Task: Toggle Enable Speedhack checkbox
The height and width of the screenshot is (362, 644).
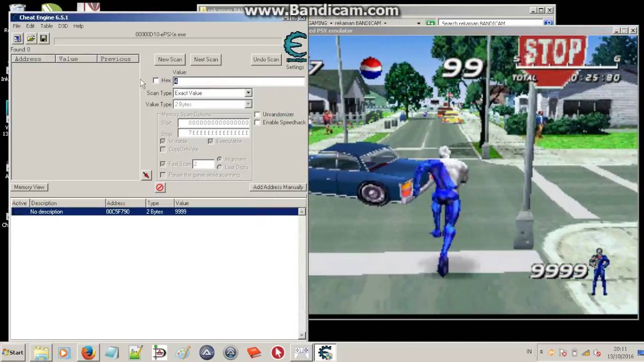Action: (258, 122)
